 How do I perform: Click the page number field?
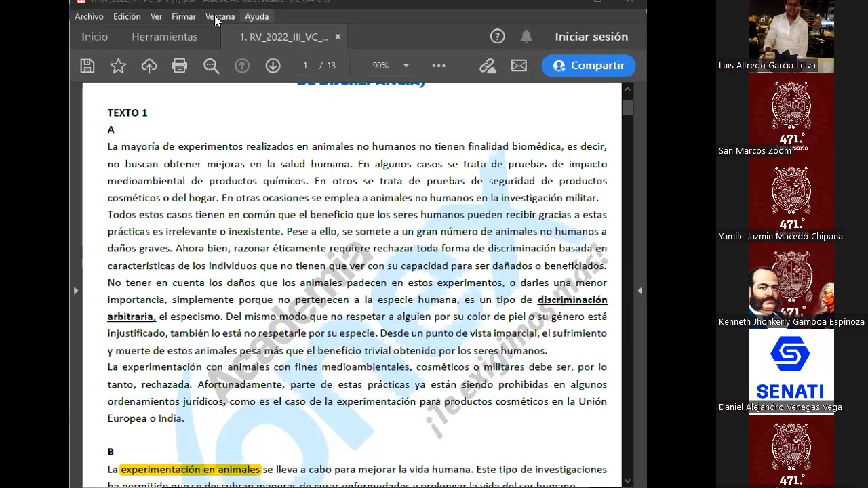click(x=305, y=66)
